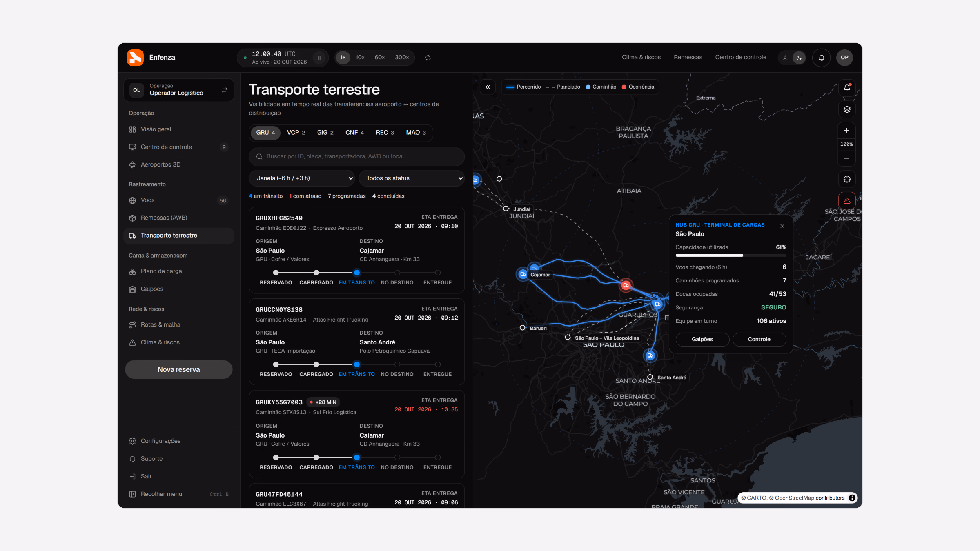The width and height of the screenshot is (980, 551).
Task: Open Centro de controle sidebar item
Action: click(x=179, y=147)
